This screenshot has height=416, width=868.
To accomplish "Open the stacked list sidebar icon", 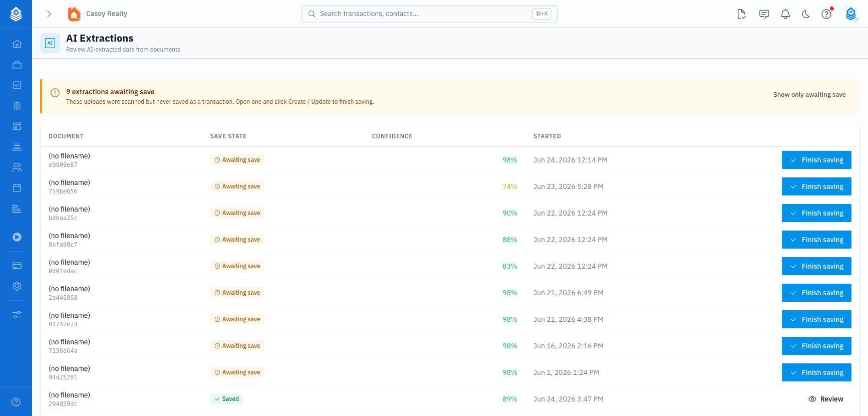I will [17, 147].
